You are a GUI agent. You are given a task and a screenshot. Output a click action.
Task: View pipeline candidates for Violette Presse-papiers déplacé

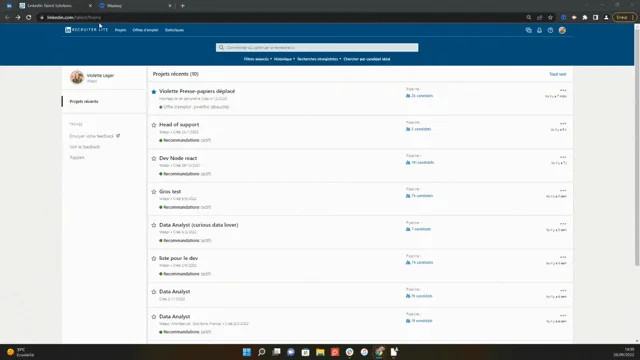420,96
